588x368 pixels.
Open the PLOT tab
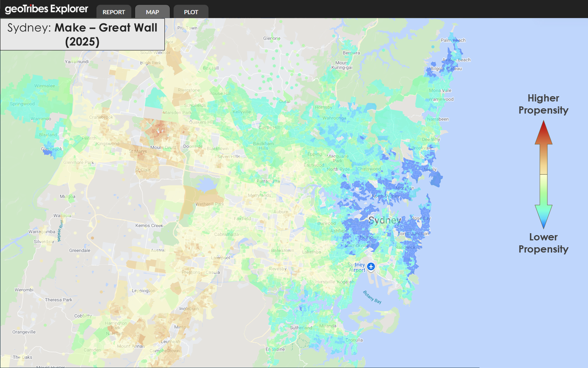point(191,12)
